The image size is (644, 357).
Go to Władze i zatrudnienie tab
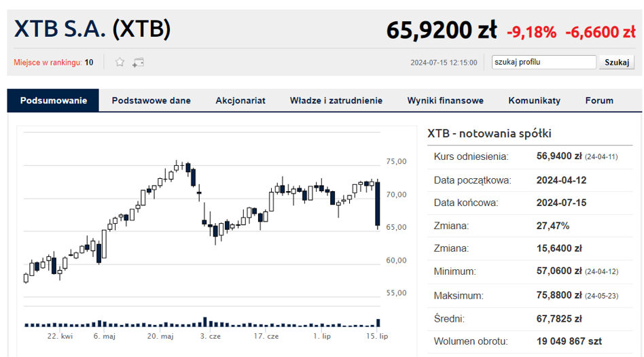pyautogui.click(x=336, y=101)
